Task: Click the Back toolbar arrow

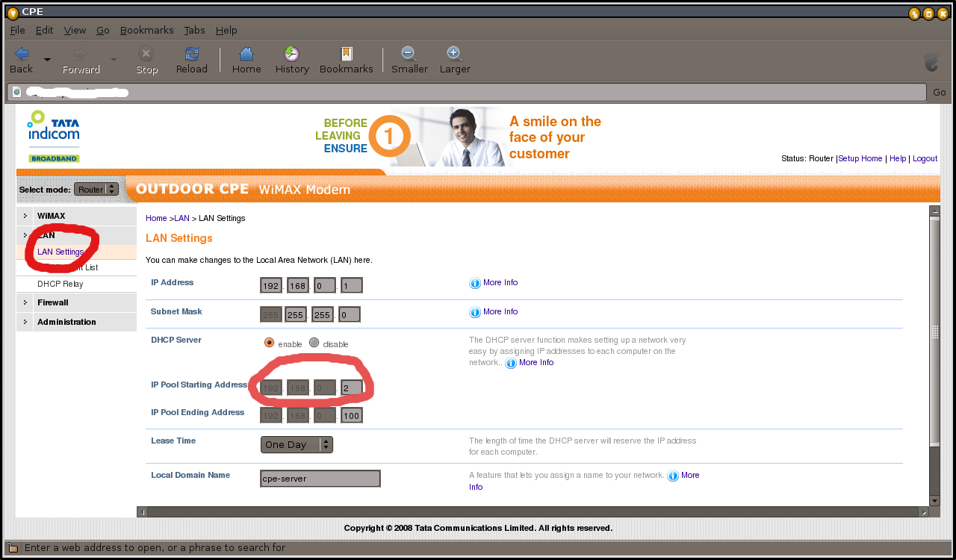Action: (x=21, y=54)
